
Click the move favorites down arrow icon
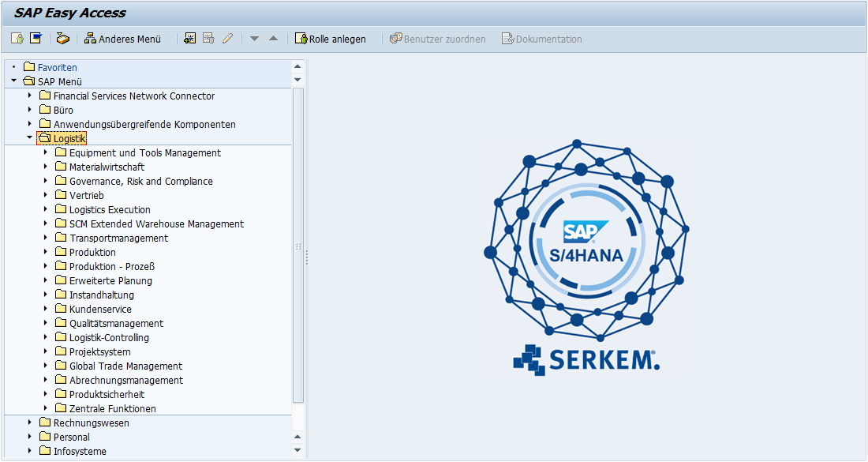(254, 39)
